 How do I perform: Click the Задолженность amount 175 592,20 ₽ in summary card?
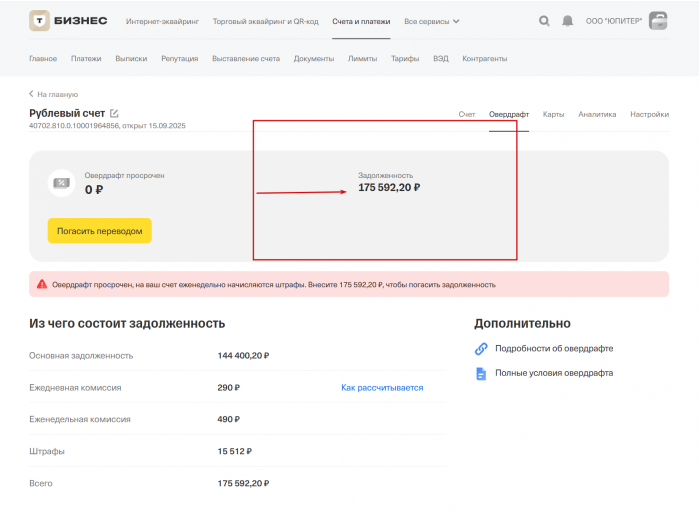click(389, 188)
